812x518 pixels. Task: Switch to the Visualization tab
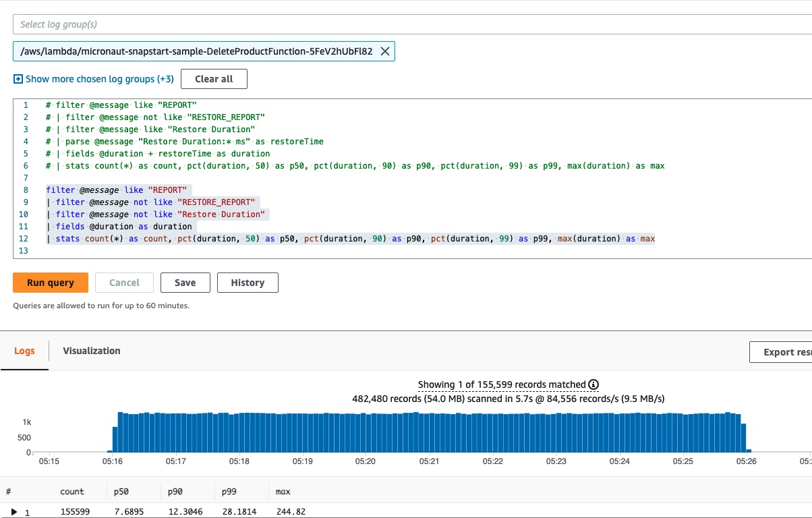(x=92, y=351)
